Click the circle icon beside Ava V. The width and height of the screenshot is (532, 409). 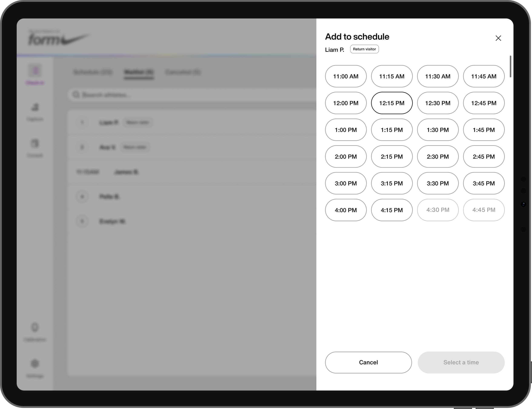pos(82,147)
